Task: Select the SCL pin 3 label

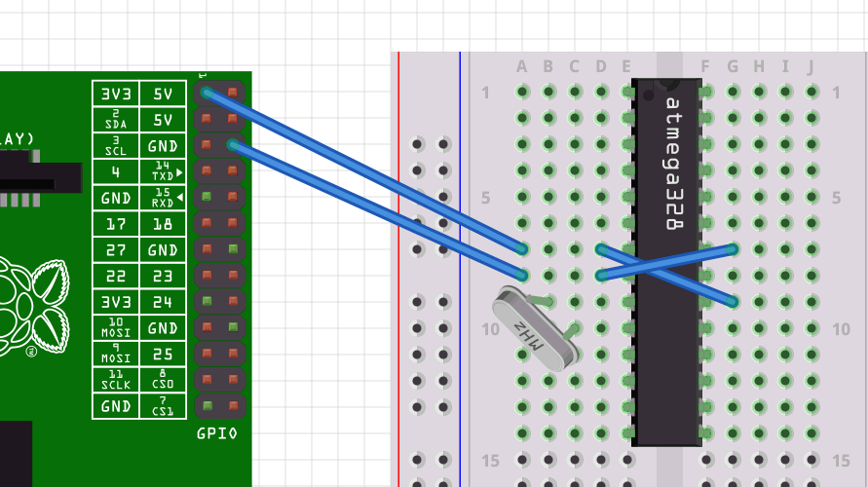Action: 116,146
